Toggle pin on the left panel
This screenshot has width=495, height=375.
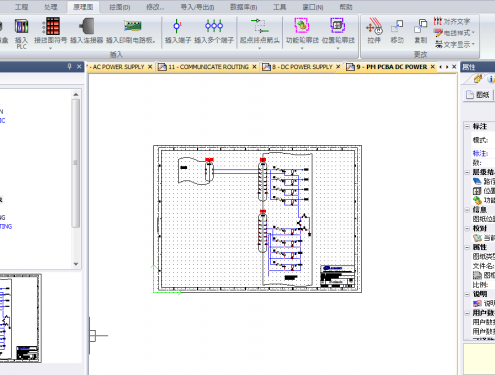click(x=69, y=67)
